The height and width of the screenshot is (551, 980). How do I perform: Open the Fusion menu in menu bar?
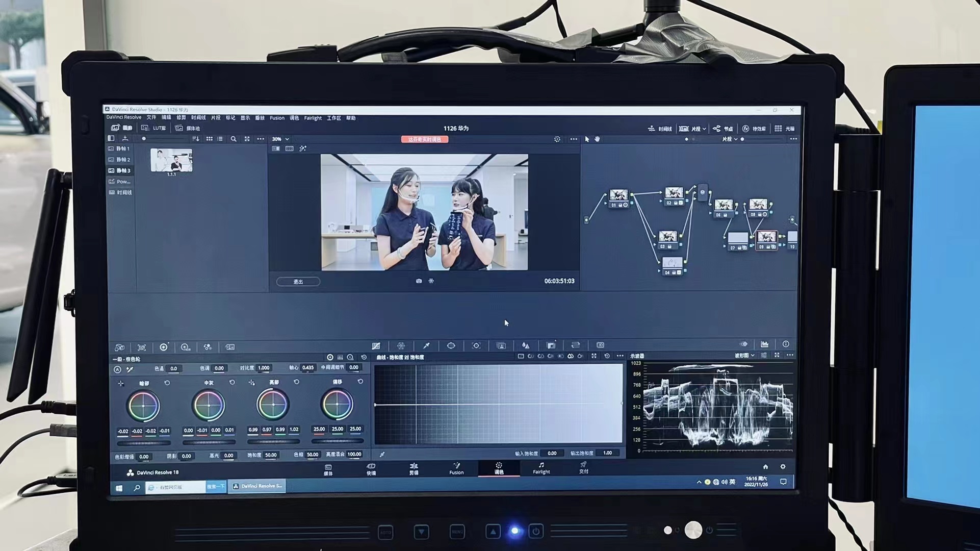coord(277,118)
